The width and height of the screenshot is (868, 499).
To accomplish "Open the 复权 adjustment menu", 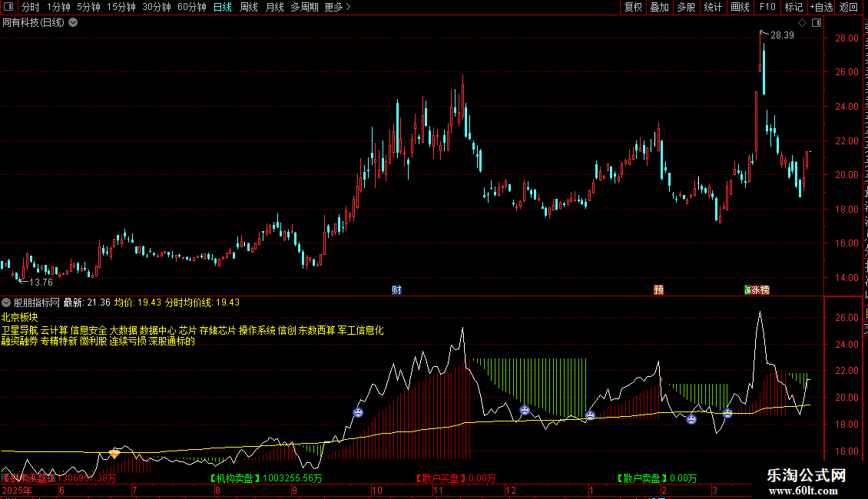I will click(633, 7).
